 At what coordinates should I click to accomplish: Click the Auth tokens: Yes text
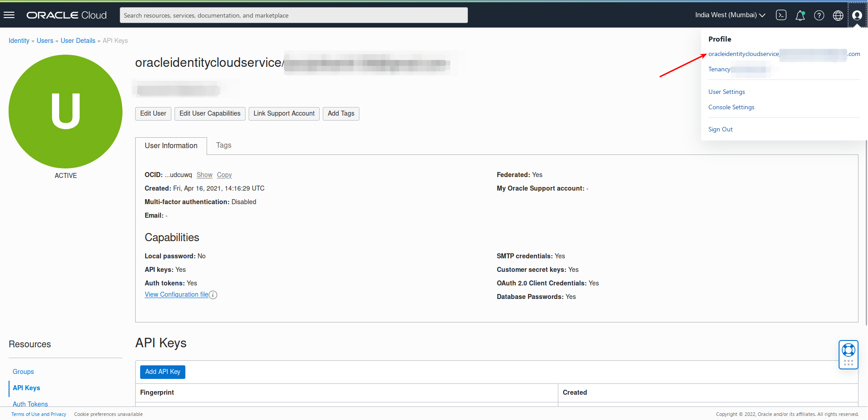click(171, 284)
